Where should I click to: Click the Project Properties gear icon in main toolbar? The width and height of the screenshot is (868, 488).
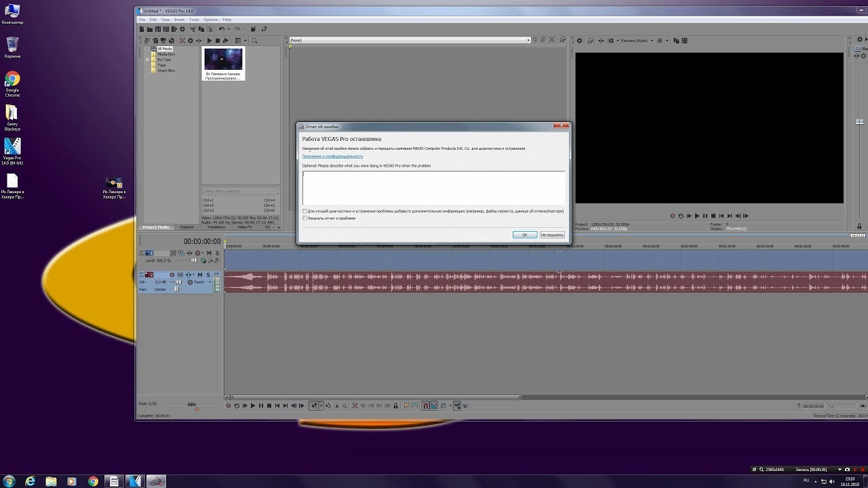[x=182, y=29]
